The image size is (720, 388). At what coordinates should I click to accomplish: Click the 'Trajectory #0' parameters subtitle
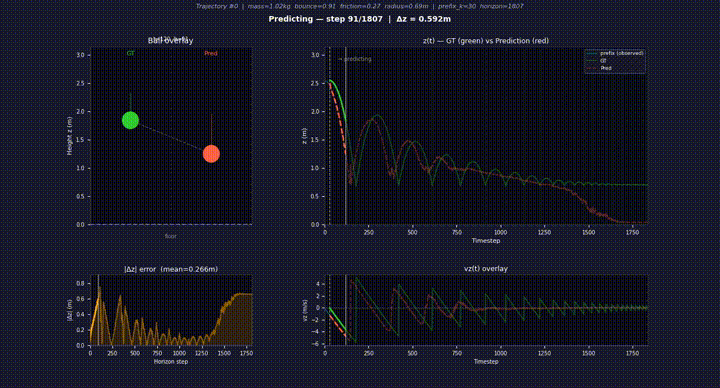tap(360, 6)
